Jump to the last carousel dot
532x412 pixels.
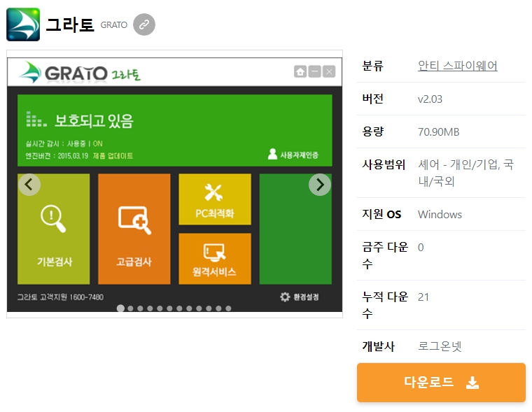228,308
